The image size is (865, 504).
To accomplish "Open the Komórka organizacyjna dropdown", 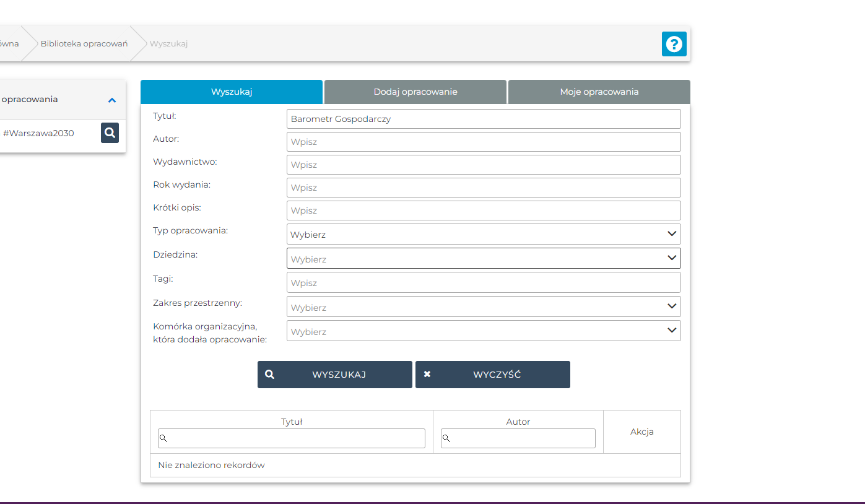I will coord(483,331).
